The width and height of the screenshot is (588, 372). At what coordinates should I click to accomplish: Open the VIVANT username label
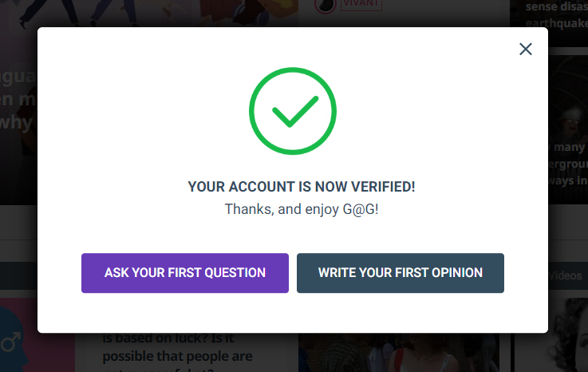361,4
